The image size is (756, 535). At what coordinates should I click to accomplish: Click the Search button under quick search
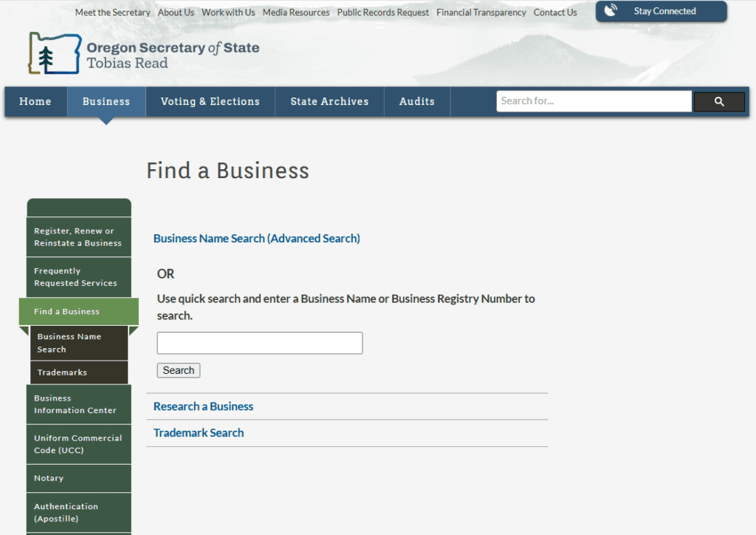point(178,369)
